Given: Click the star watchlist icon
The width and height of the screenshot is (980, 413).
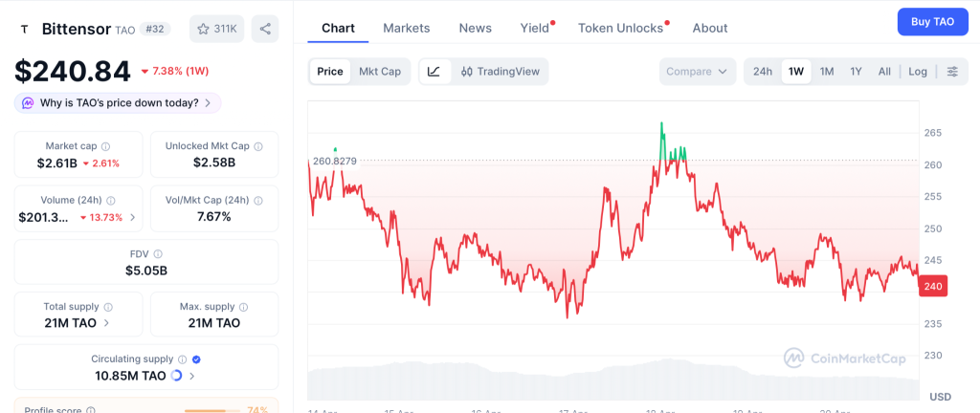Looking at the screenshot, I should pyautogui.click(x=203, y=29).
